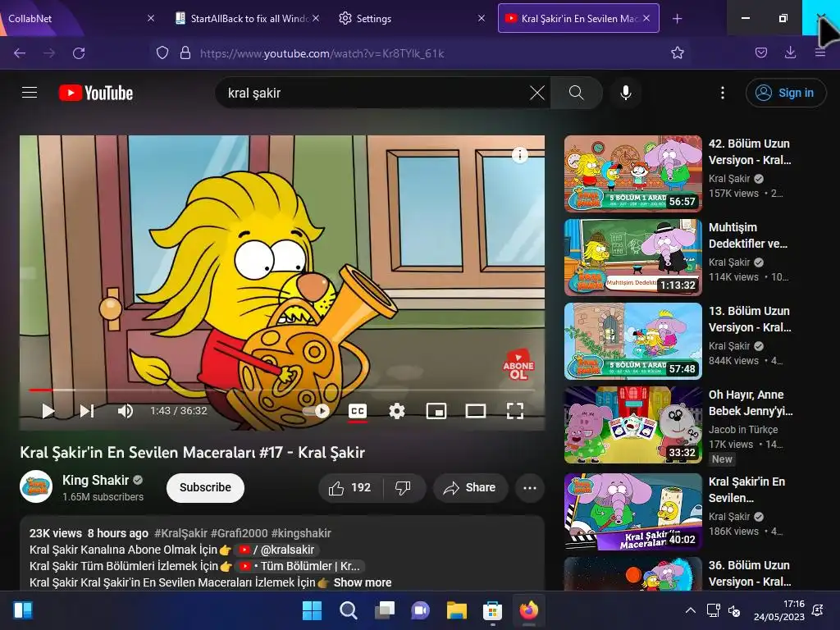Screen dimensions: 840x630
Task: Switch to theater mode
Action: [475, 411]
